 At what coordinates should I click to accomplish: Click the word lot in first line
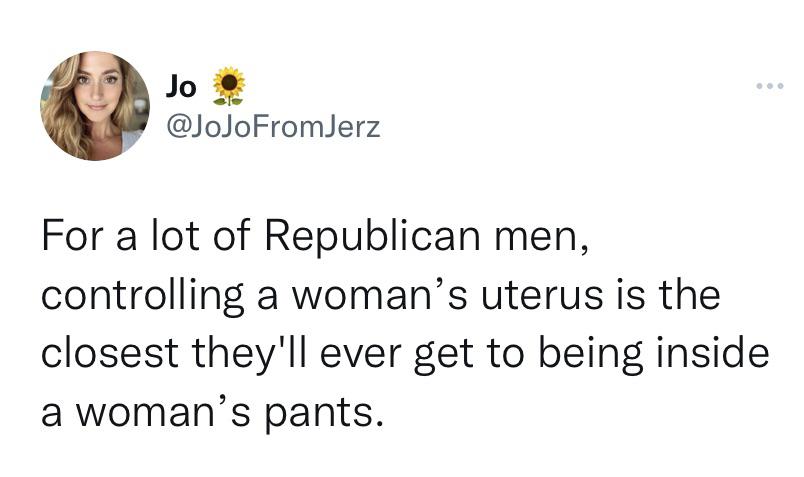(174, 237)
